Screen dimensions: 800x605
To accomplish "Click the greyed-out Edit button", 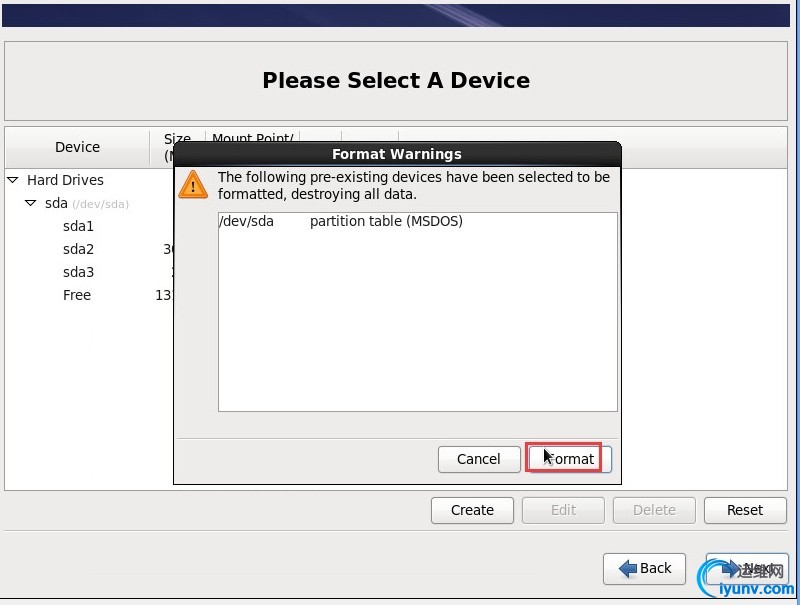I will [x=563, y=510].
